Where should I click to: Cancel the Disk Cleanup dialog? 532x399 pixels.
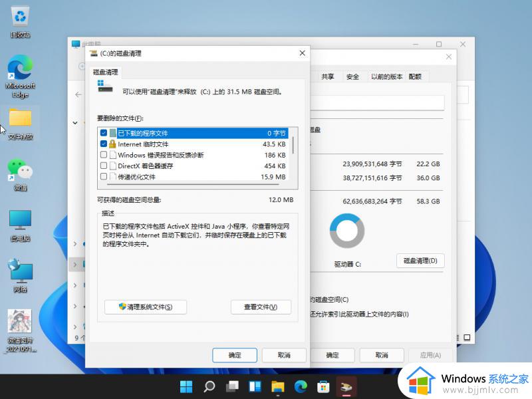pyautogui.click(x=284, y=355)
